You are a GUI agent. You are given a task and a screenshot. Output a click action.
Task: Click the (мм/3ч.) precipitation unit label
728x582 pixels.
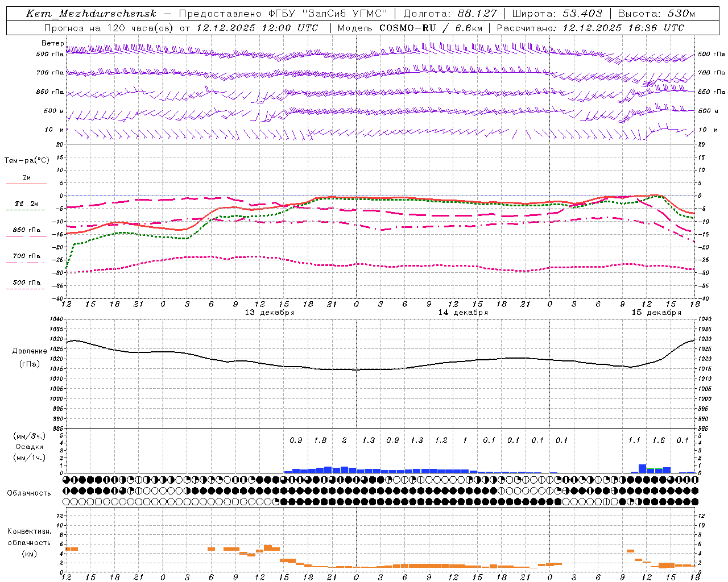(x=30, y=436)
